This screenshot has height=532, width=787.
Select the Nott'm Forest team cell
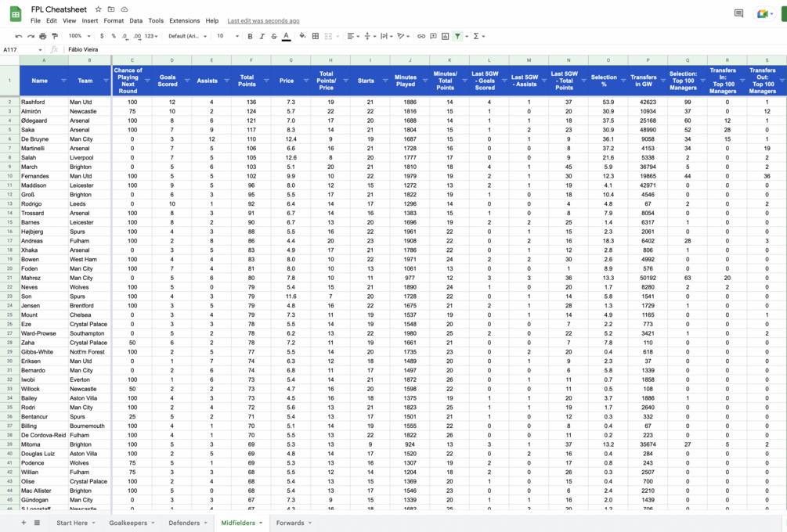[x=89, y=352]
